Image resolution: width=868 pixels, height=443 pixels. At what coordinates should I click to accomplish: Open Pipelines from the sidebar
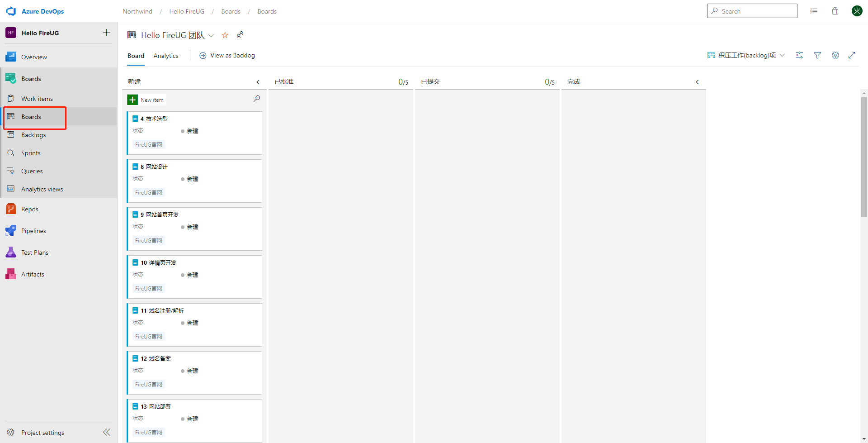coord(33,231)
